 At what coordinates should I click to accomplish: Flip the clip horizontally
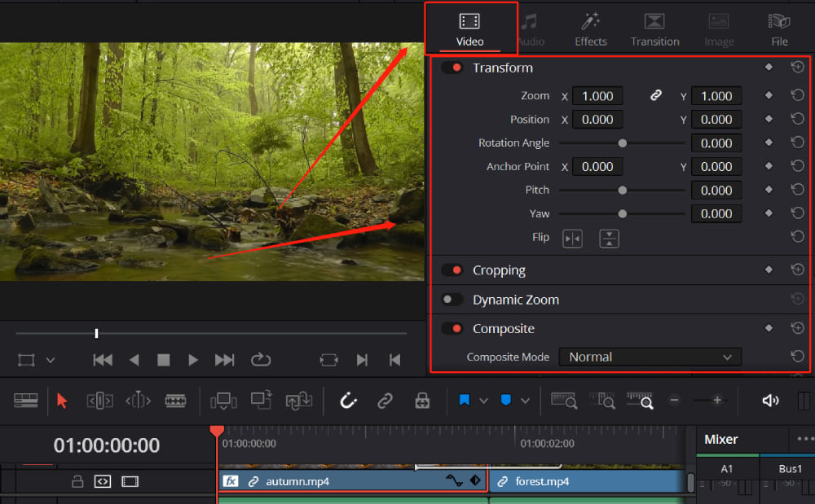[572, 237]
